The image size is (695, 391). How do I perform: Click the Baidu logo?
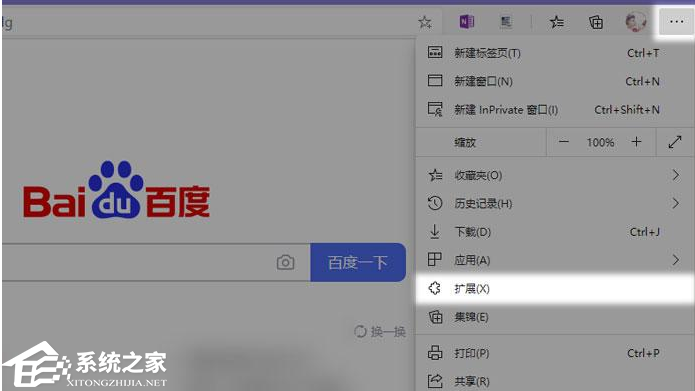pos(117,191)
